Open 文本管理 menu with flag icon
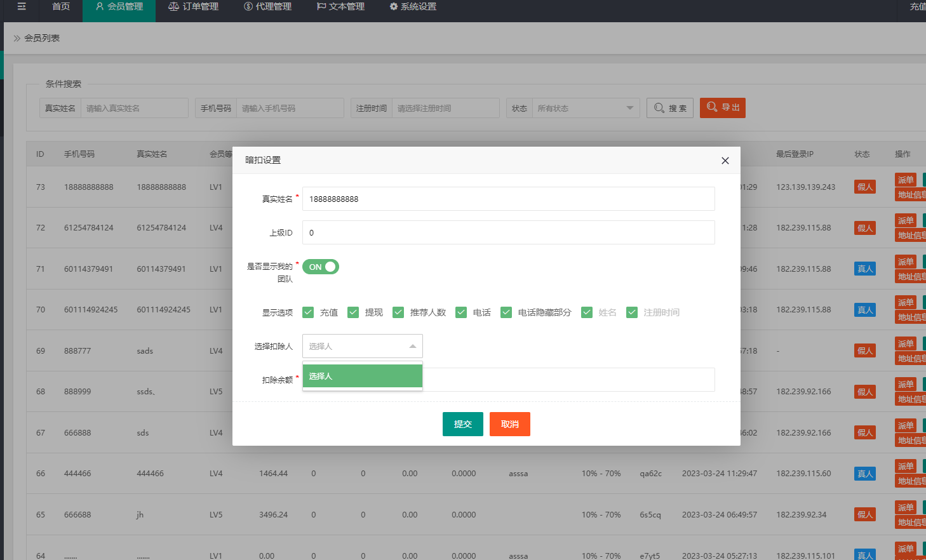Image resolution: width=926 pixels, height=560 pixels. [x=340, y=7]
